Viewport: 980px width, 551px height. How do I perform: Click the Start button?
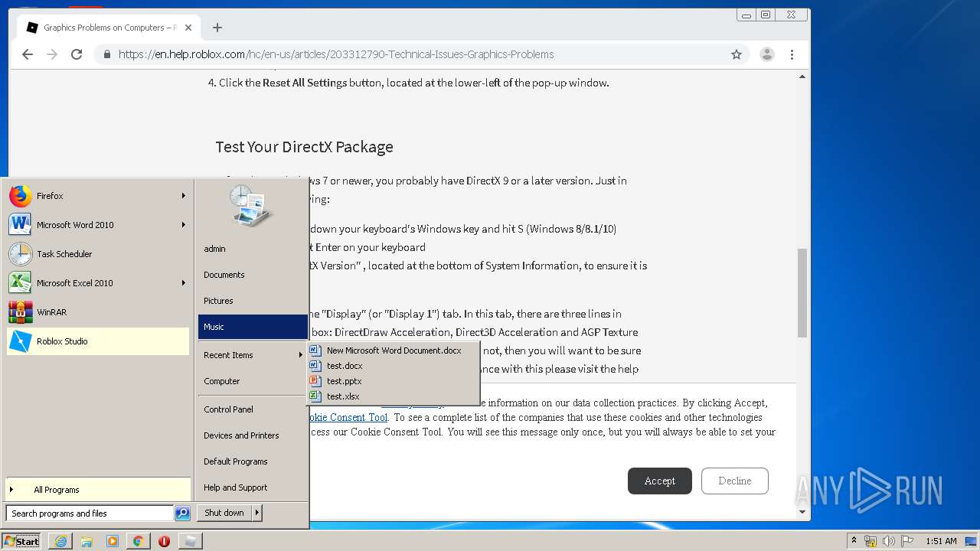(22, 541)
